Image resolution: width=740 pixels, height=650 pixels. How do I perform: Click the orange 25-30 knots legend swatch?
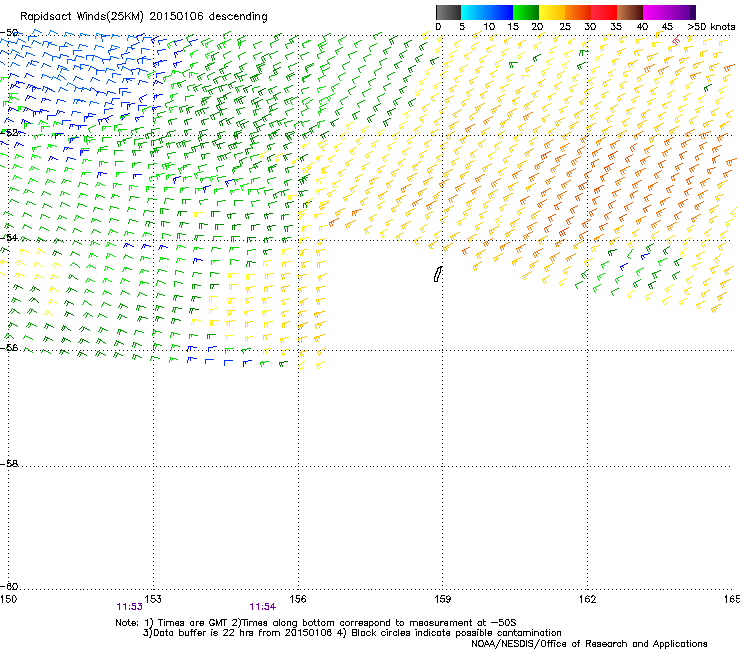(578, 12)
